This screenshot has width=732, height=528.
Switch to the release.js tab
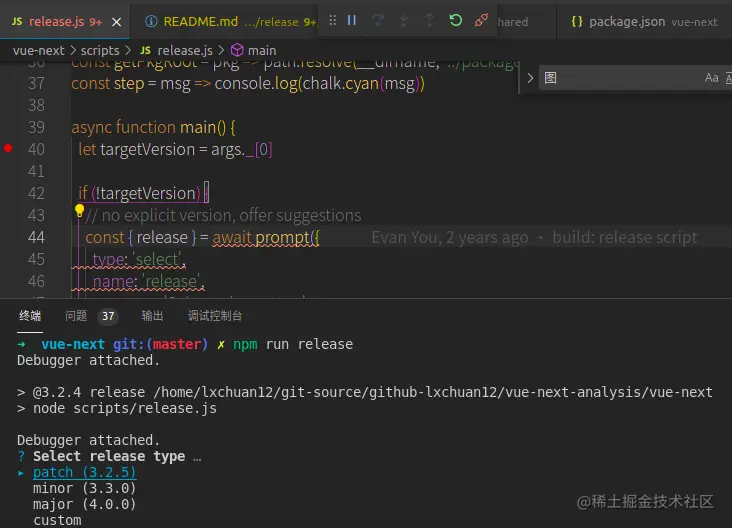point(65,21)
